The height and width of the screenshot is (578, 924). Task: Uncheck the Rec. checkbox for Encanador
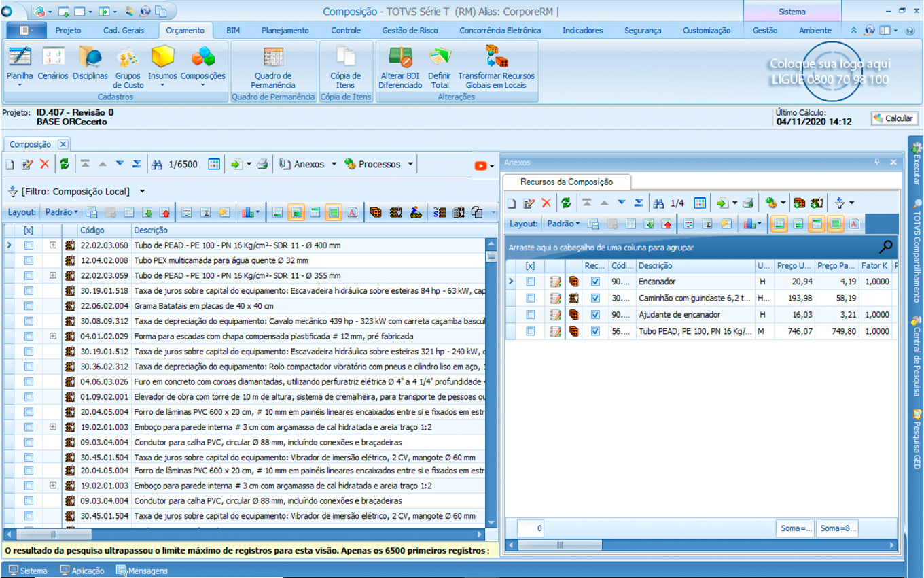tap(595, 282)
